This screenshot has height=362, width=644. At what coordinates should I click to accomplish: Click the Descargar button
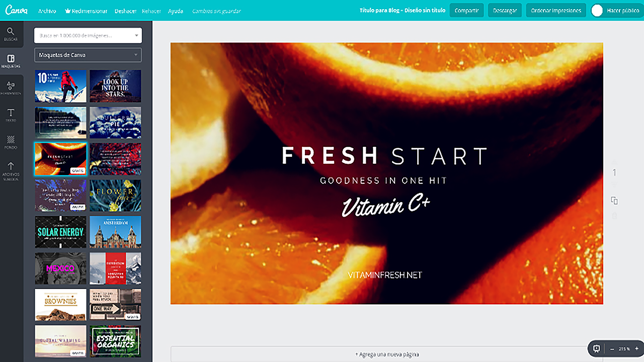pyautogui.click(x=505, y=11)
